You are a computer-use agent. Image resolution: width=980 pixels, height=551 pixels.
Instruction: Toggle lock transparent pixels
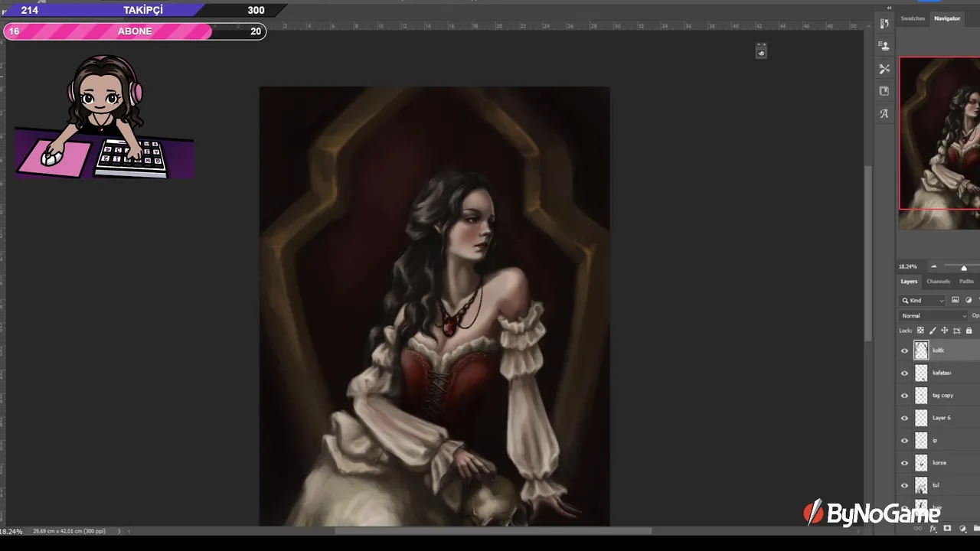(x=920, y=331)
